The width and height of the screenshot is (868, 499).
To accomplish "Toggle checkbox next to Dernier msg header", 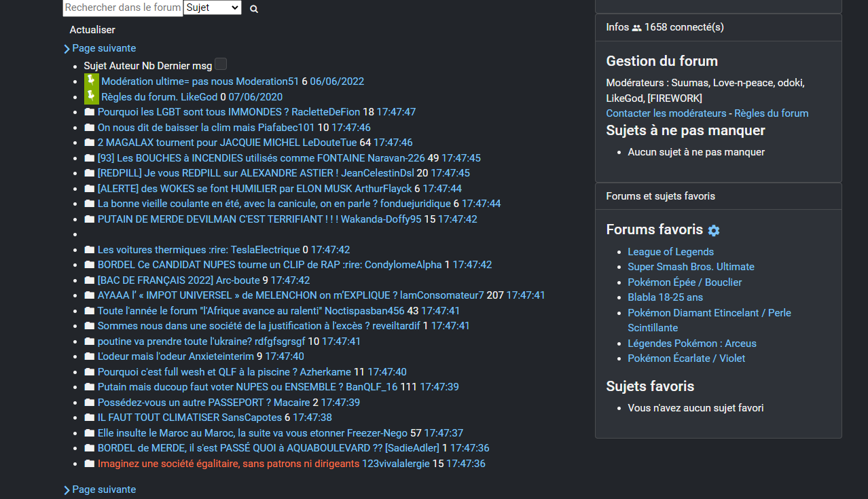I will pos(221,64).
